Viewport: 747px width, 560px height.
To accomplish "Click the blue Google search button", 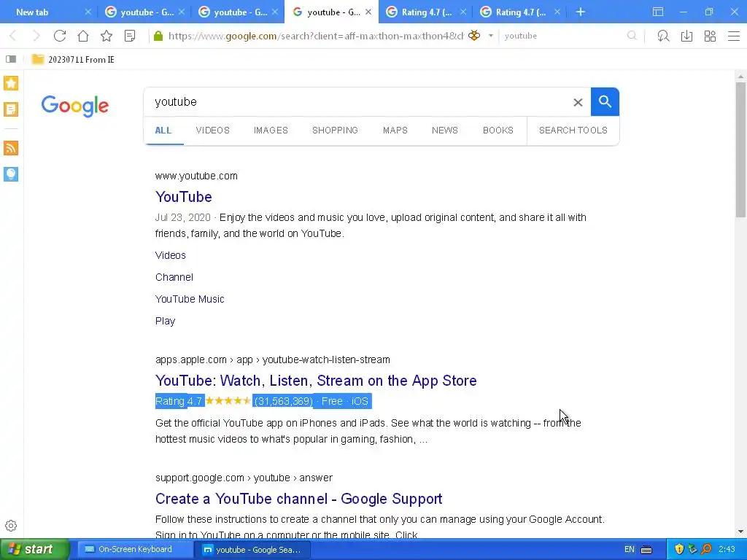I will pyautogui.click(x=605, y=101).
